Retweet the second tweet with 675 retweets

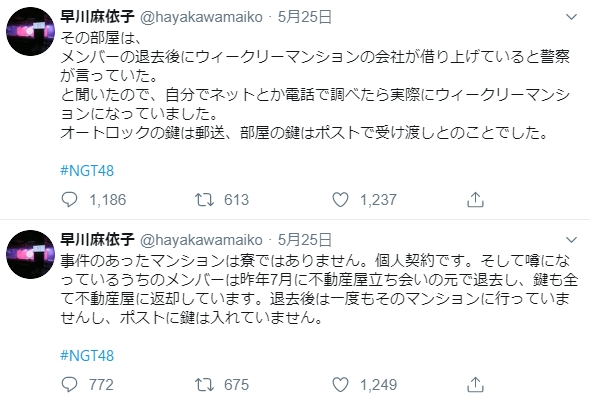click(204, 385)
